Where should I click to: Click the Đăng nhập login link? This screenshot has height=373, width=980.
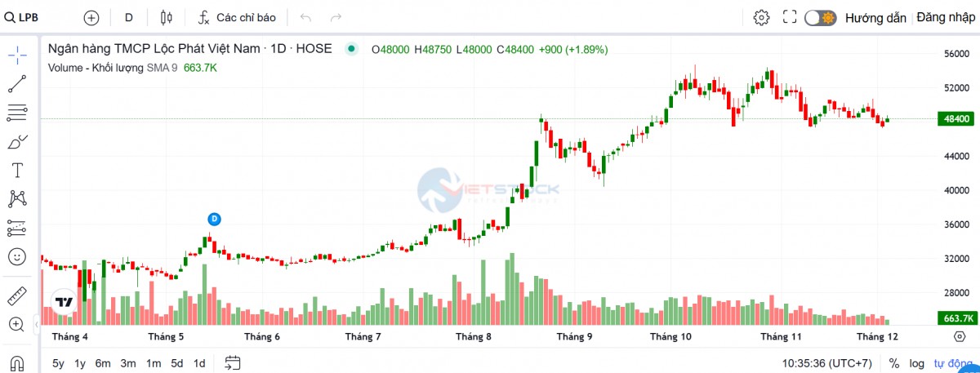click(x=945, y=17)
